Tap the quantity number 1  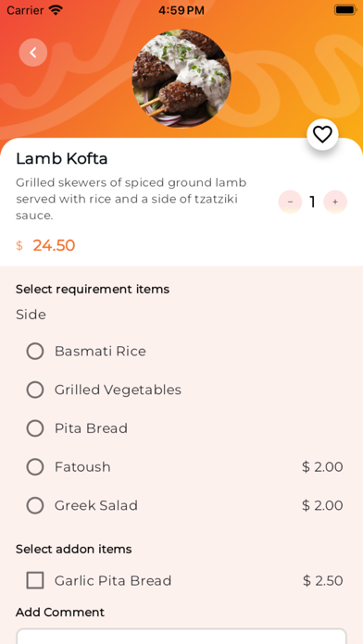[312, 202]
